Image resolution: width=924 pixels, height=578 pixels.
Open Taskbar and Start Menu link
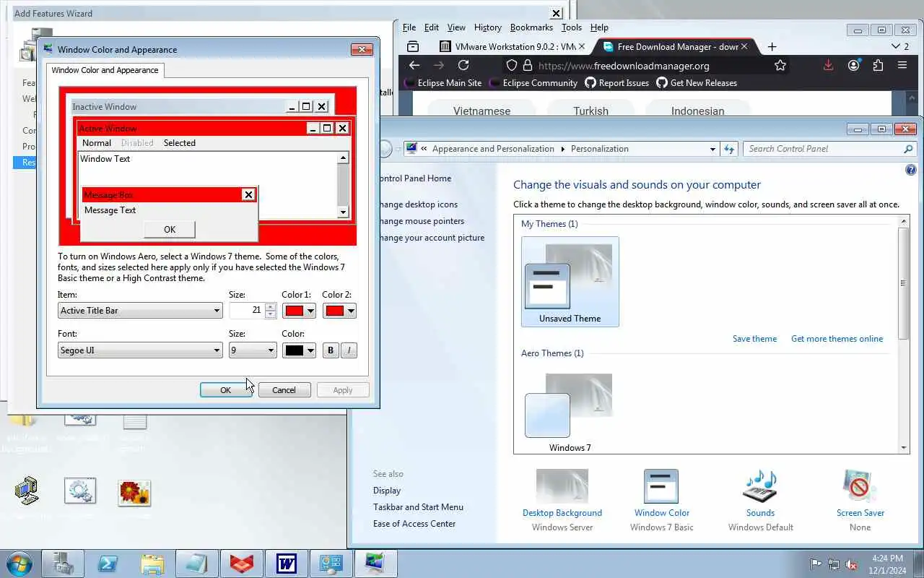point(418,507)
